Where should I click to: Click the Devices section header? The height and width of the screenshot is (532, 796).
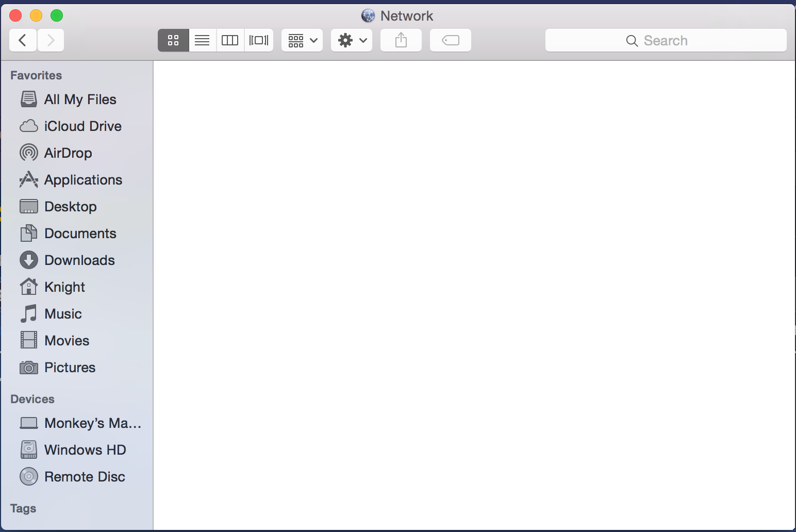point(32,399)
